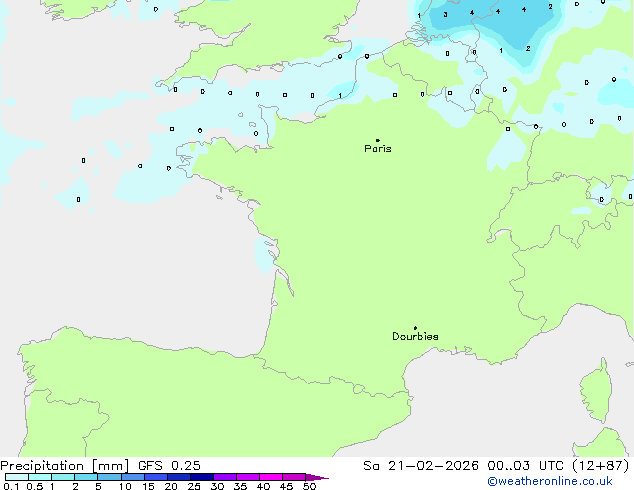
Task: Click the 0.1–0.5 mm legend color box
Action: pos(17,477)
